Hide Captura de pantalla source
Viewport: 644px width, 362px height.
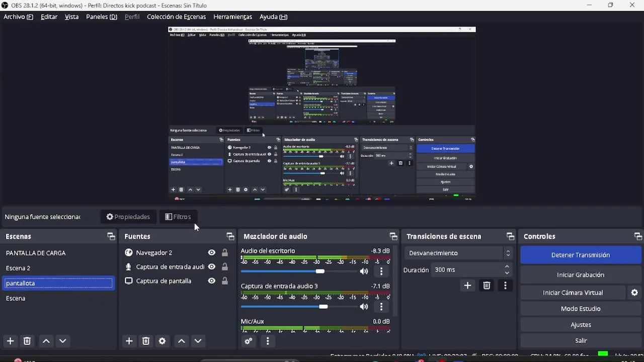click(x=212, y=281)
